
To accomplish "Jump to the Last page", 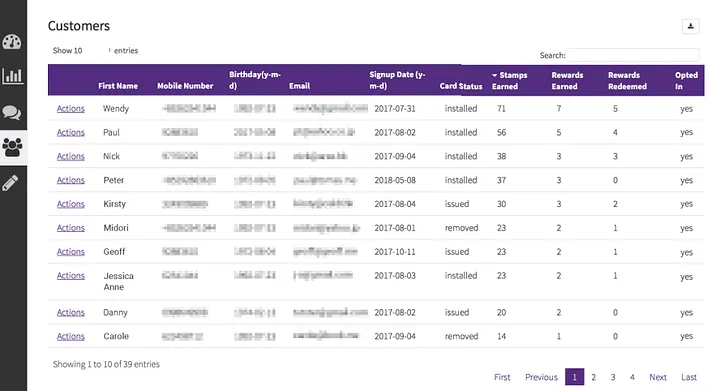I will coord(689,377).
